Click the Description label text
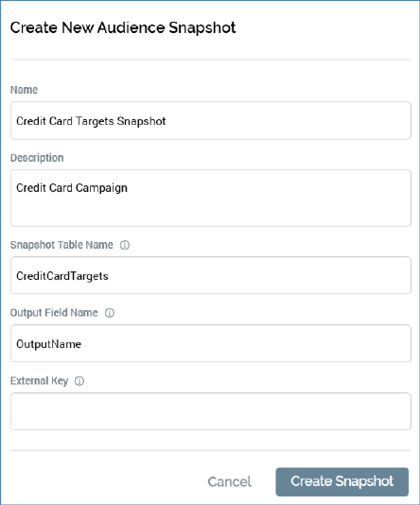The width and height of the screenshot is (420, 505). tap(37, 158)
